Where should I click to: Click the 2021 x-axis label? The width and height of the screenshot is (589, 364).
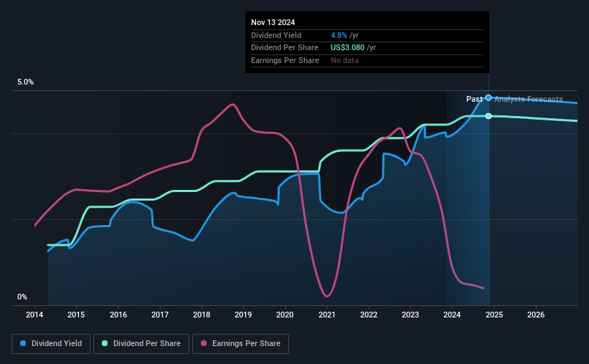pyautogui.click(x=327, y=315)
